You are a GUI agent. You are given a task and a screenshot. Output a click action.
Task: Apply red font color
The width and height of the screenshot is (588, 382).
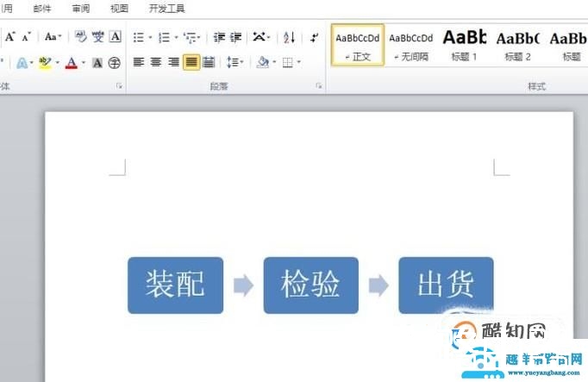click(x=72, y=63)
